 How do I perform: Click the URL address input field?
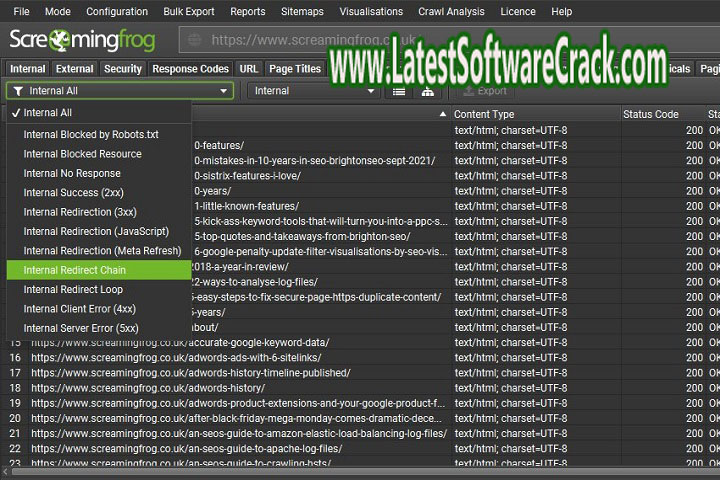pos(450,40)
